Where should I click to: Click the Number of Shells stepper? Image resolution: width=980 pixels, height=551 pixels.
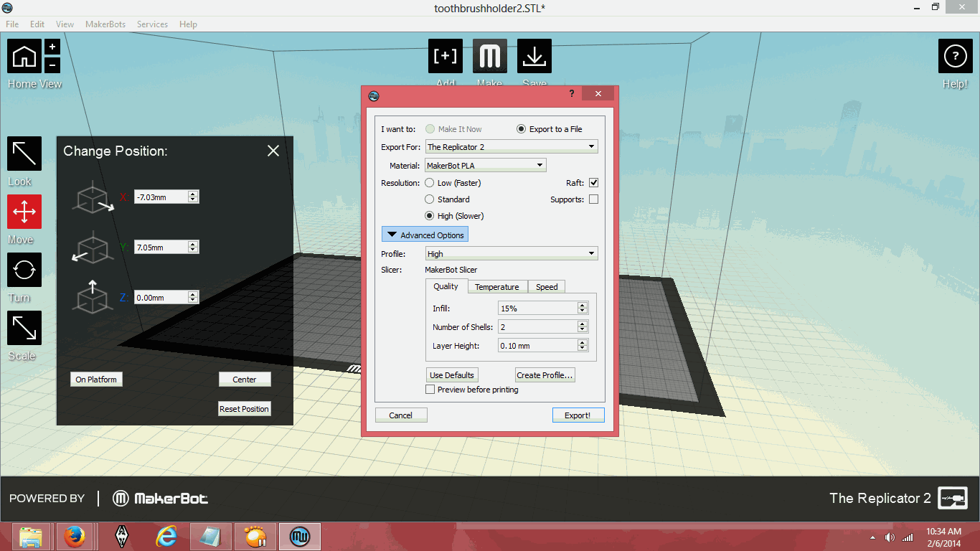pos(583,326)
